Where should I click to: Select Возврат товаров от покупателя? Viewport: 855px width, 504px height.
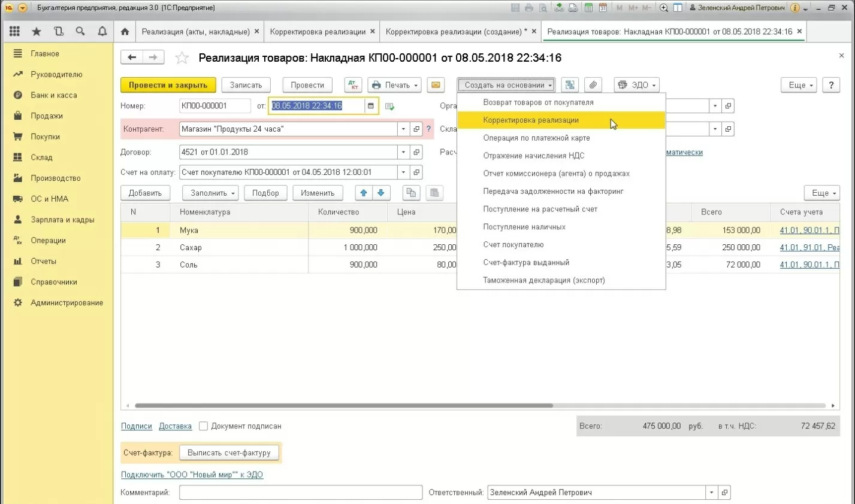(x=538, y=102)
